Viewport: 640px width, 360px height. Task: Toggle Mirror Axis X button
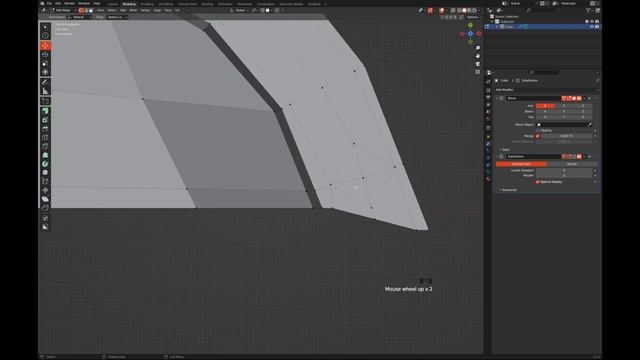(545, 106)
